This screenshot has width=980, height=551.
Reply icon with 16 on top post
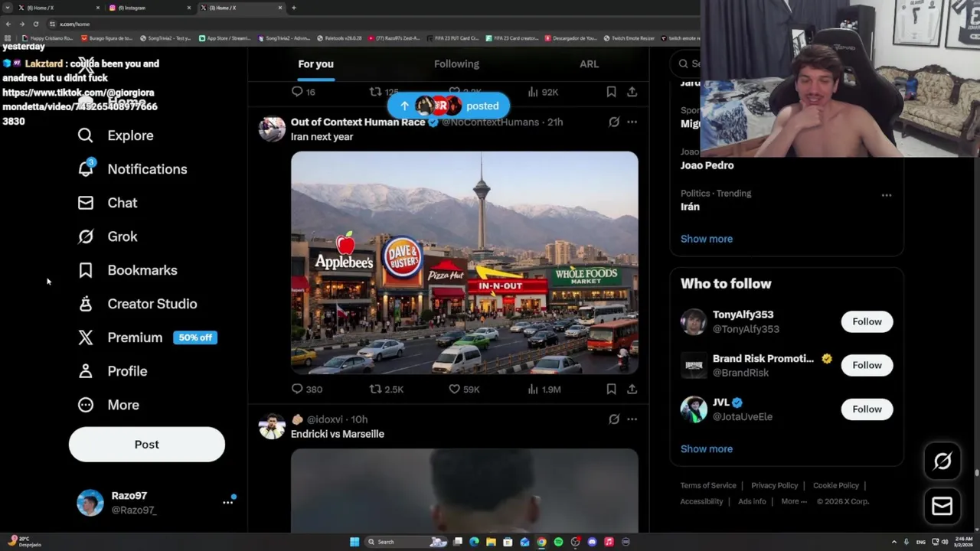[x=304, y=92]
